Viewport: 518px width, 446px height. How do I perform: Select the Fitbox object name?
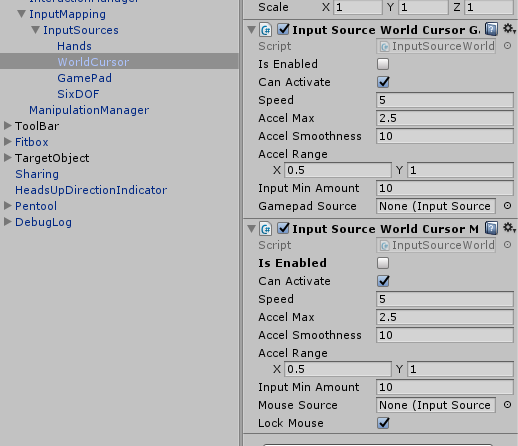click(32, 142)
